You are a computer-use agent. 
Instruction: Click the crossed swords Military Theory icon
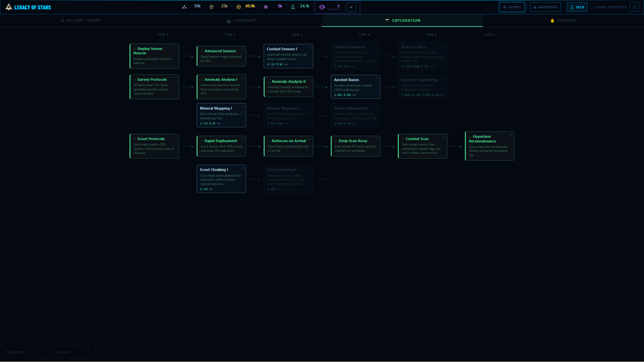tap(62, 20)
